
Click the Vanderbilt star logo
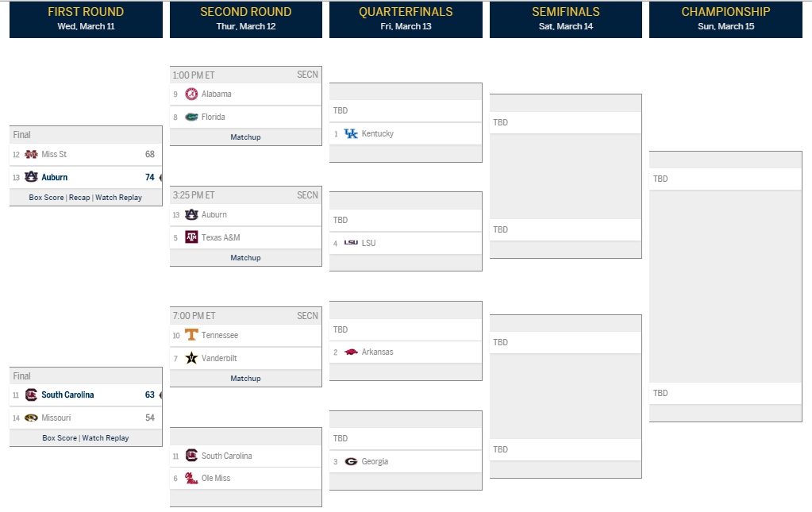(191, 358)
